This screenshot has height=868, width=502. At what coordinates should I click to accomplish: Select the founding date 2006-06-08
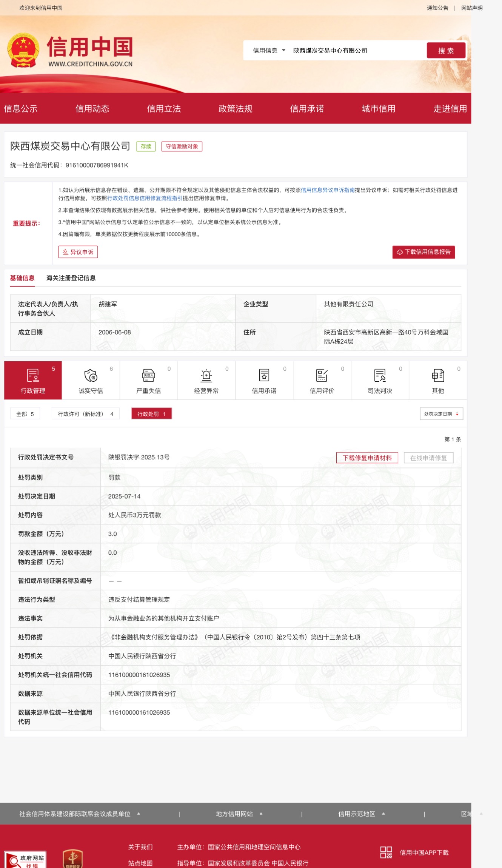[x=115, y=332]
